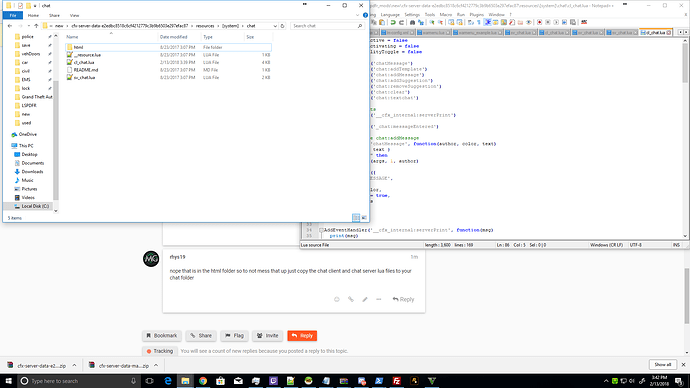Image resolution: width=690 pixels, height=388 pixels.
Task: Click the Edge browser taskbar icon
Action: 168,381
